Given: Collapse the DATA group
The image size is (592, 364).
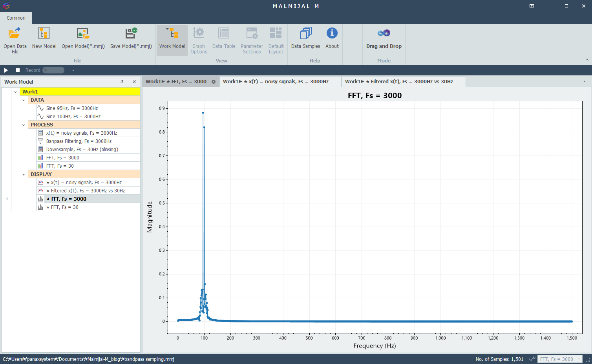Looking at the screenshot, I should tap(24, 100).
